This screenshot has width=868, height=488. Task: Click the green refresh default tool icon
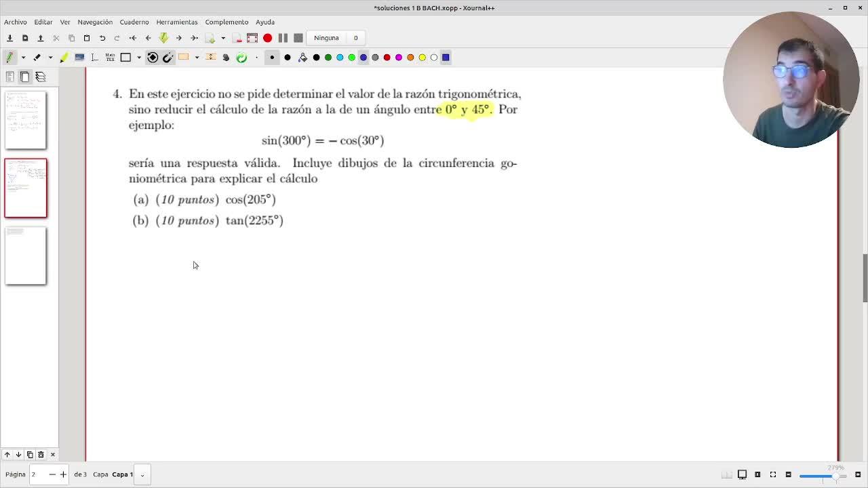point(241,58)
